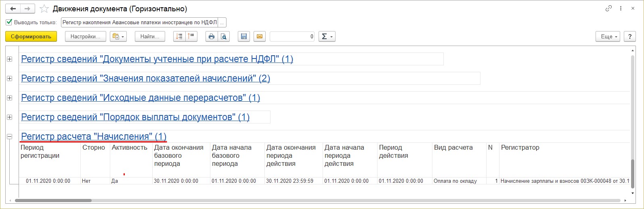
Task: Go back with the left arrow button
Action: click(x=13, y=8)
